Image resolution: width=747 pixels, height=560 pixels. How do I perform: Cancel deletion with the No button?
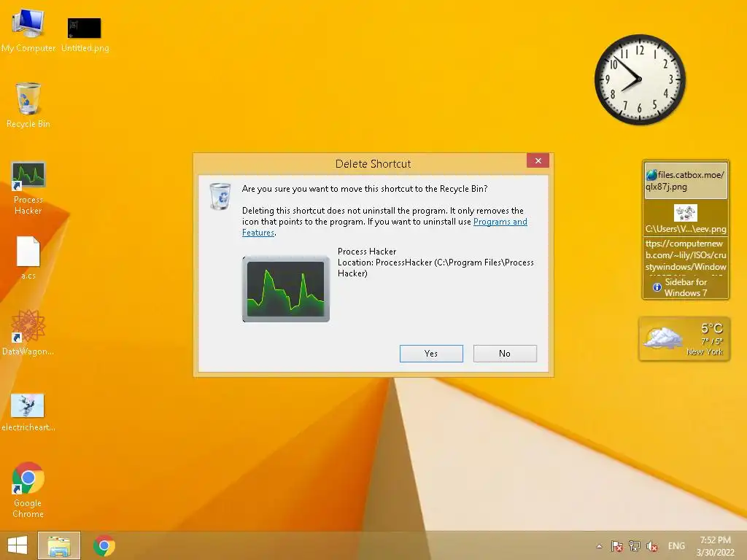coord(505,354)
